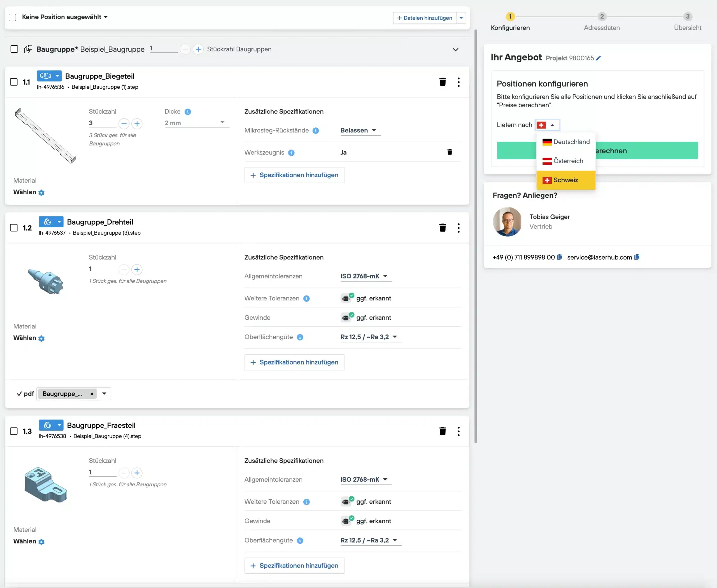
Task: Increase Stückzahl Baugruppen with plus button
Action: (x=198, y=50)
